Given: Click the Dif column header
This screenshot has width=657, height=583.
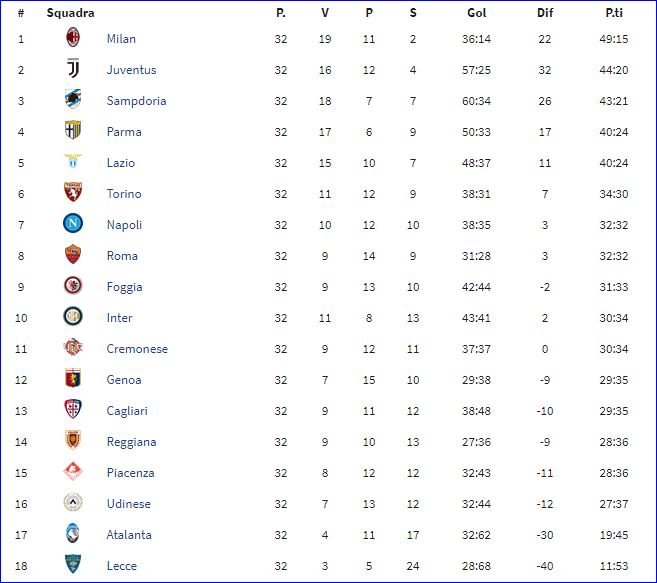Looking at the screenshot, I should click(x=545, y=13).
